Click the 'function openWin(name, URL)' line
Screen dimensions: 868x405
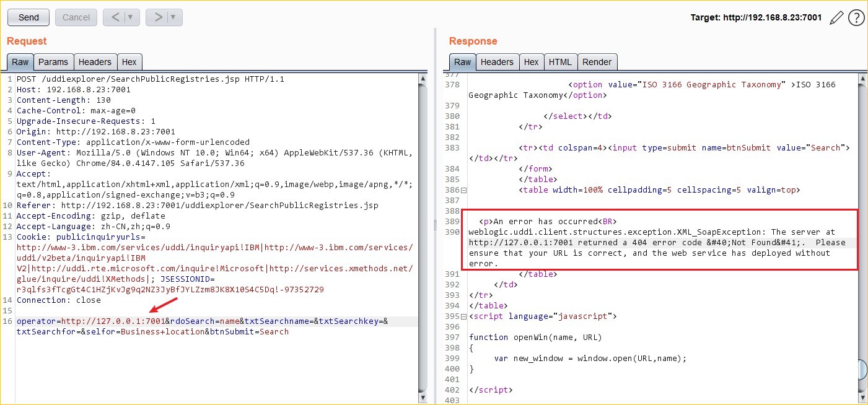pyautogui.click(x=535, y=337)
